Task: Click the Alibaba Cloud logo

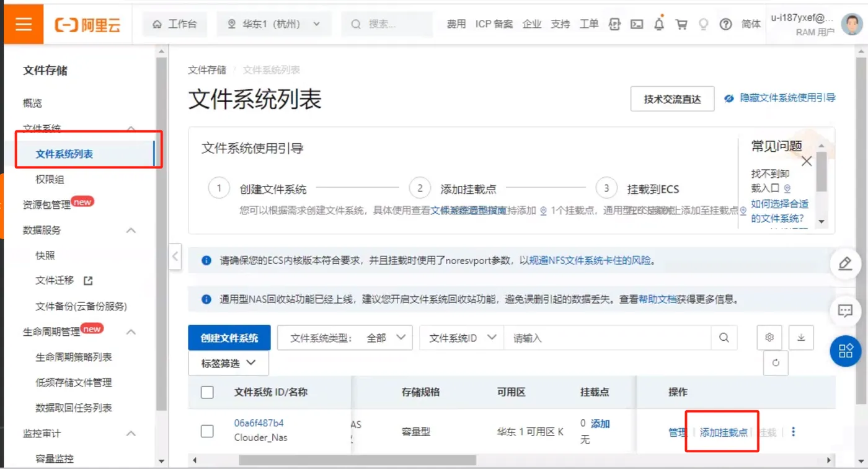Action: point(87,24)
